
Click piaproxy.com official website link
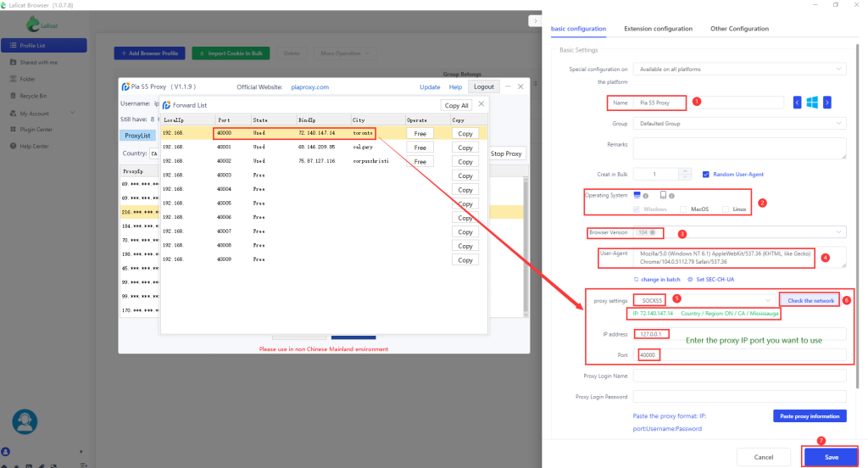click(310, 87)
